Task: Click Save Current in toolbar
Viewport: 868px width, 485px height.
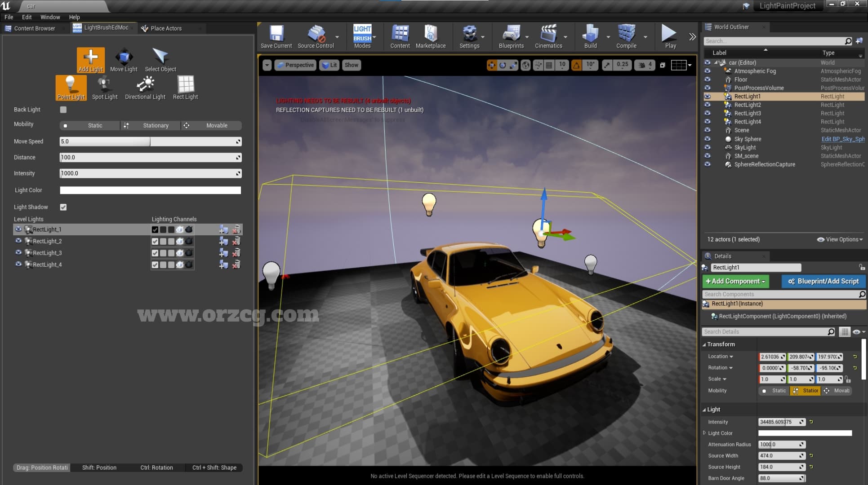Action: [x=276, y=37]
